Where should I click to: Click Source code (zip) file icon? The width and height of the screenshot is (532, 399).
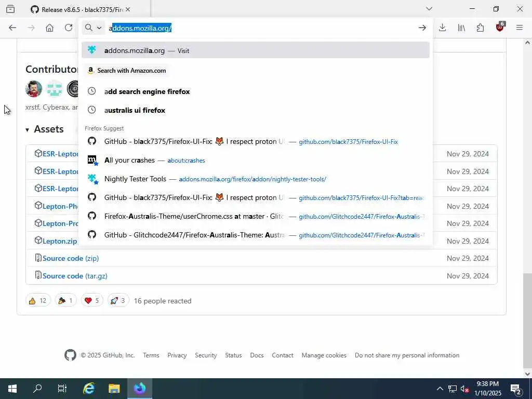(38, 258)
